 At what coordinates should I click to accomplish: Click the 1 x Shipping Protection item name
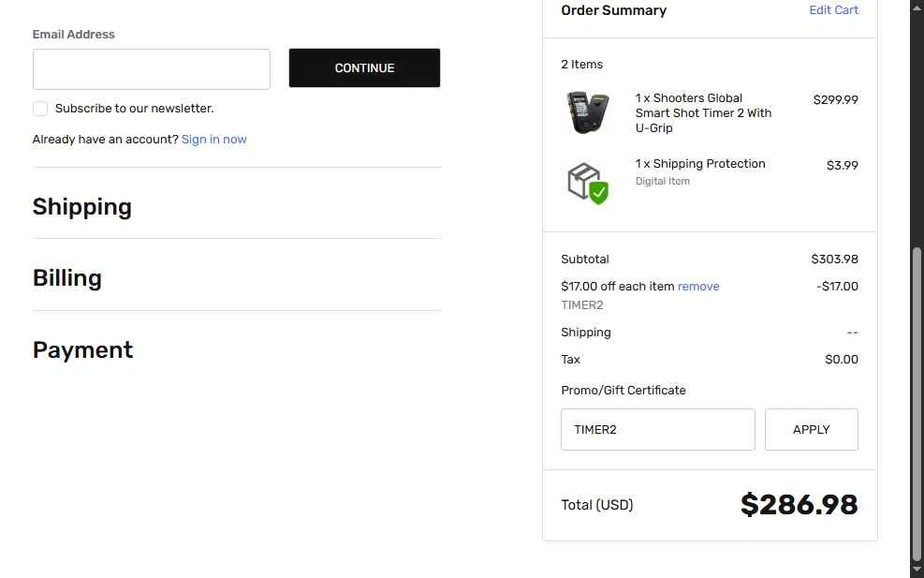(x=700, y=163)
